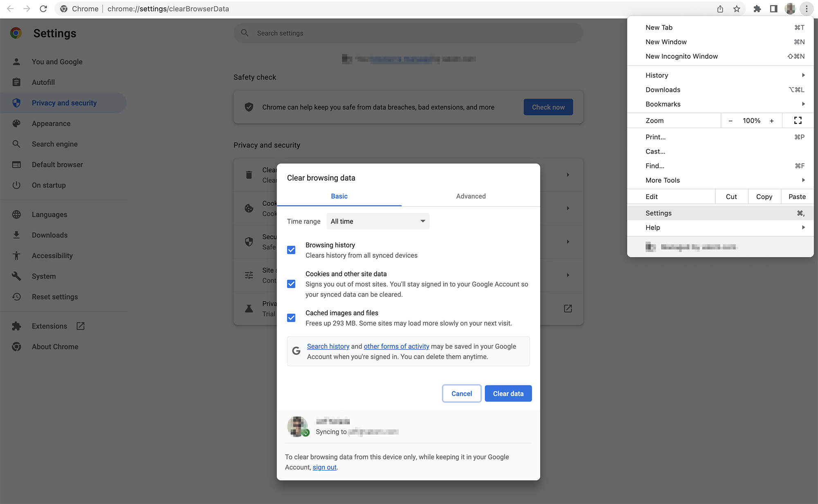The image size is (818, 504).
Task: Click the You and Google person icon
Action: [16, 62]
